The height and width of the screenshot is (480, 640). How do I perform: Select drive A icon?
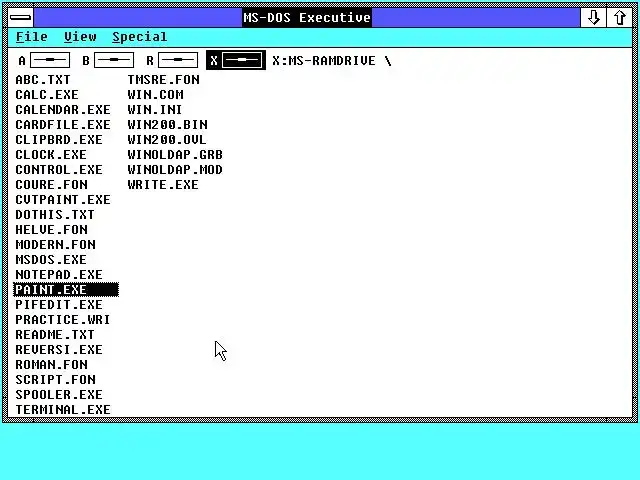44,60
